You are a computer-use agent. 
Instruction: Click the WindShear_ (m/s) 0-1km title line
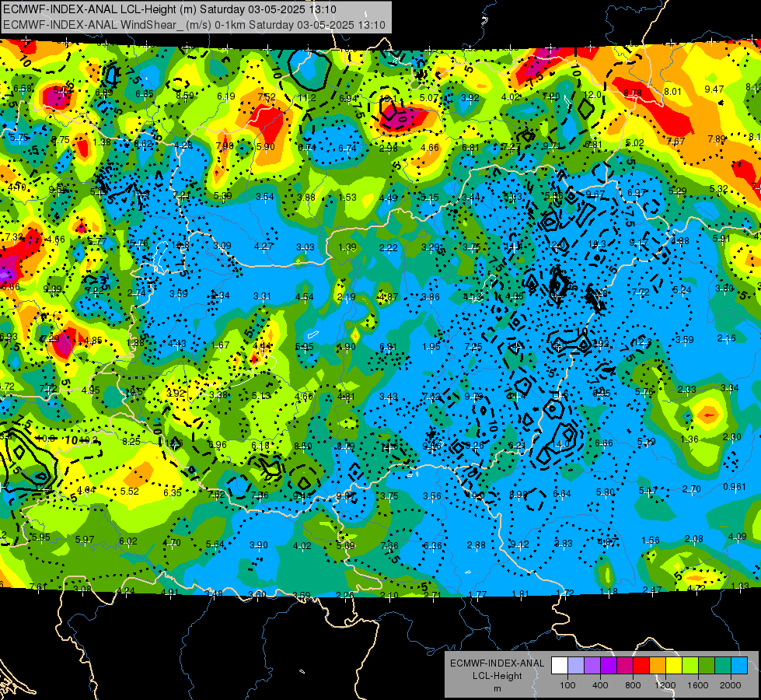pyautogui.click(x=194, y=25)
